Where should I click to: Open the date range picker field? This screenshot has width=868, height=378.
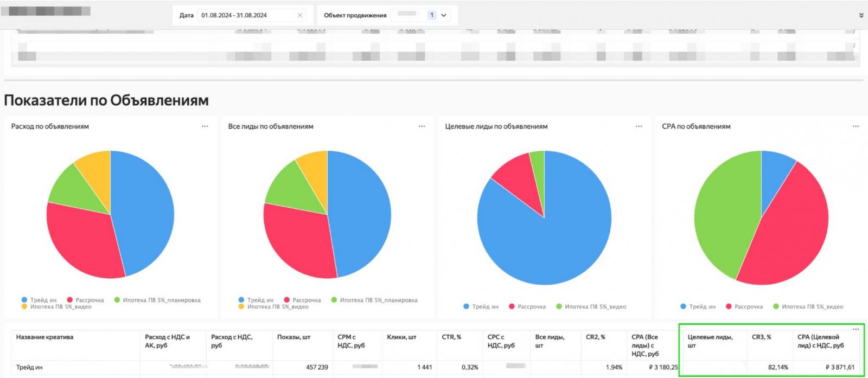click(x=244, y=15)
